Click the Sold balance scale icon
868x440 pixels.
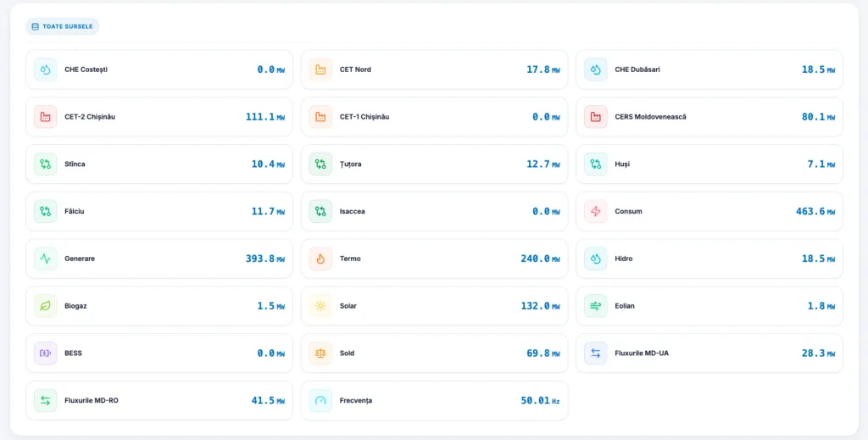[x=320, y=353]
